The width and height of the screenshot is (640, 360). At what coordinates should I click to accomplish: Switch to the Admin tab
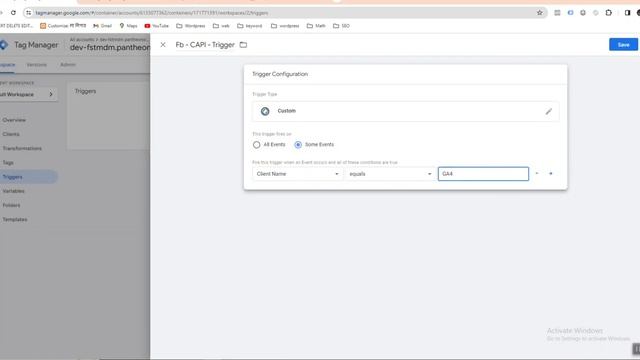[x=68, y=65]
